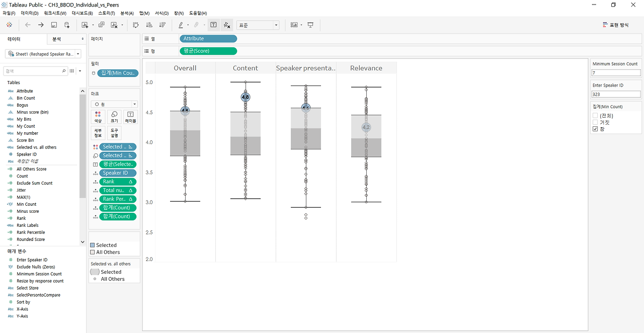Open the Detail card in Marks
Screen dimensions: 644x333
point(98,133)
